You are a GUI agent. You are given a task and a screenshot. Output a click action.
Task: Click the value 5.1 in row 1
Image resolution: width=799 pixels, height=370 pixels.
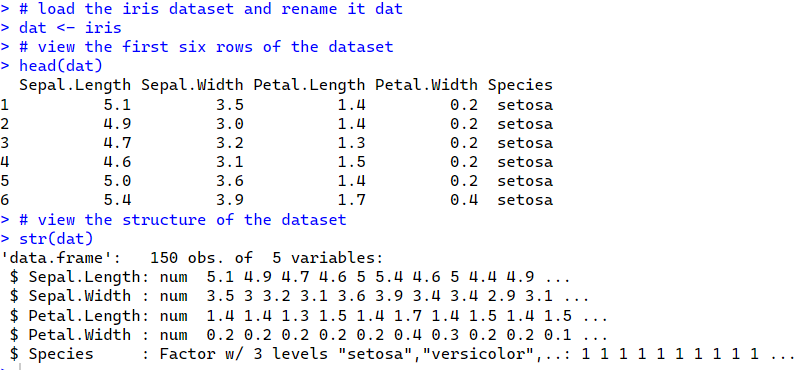click(x=117, y=104)
